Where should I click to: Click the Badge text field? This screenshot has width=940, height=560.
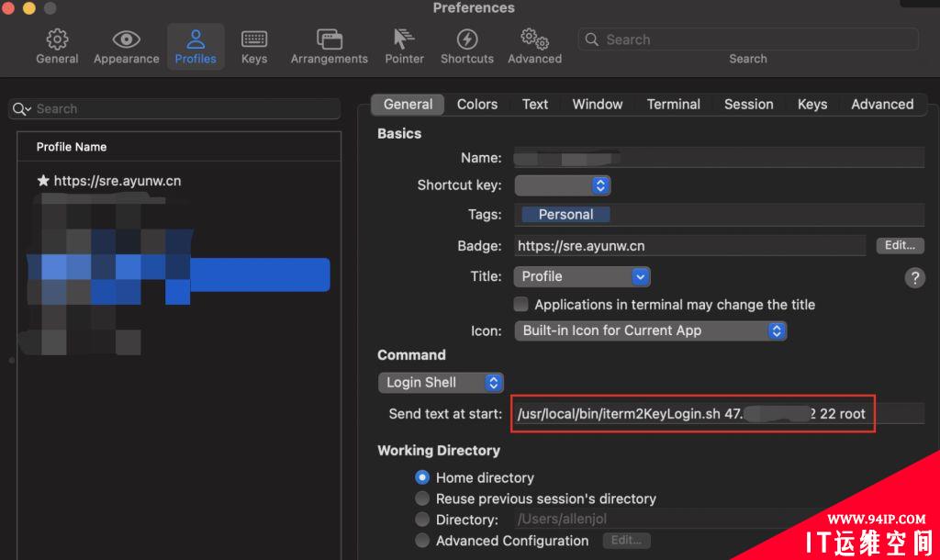(690, 246)
